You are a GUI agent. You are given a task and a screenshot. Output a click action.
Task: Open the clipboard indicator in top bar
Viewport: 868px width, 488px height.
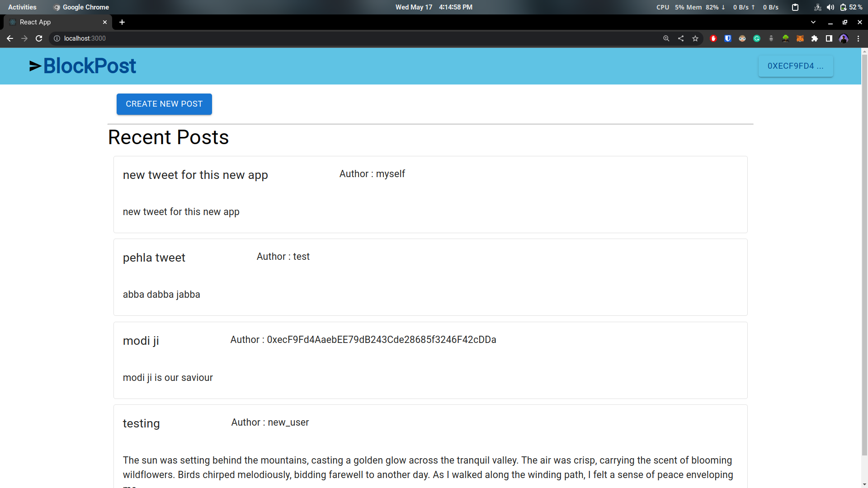pos(795,7)
